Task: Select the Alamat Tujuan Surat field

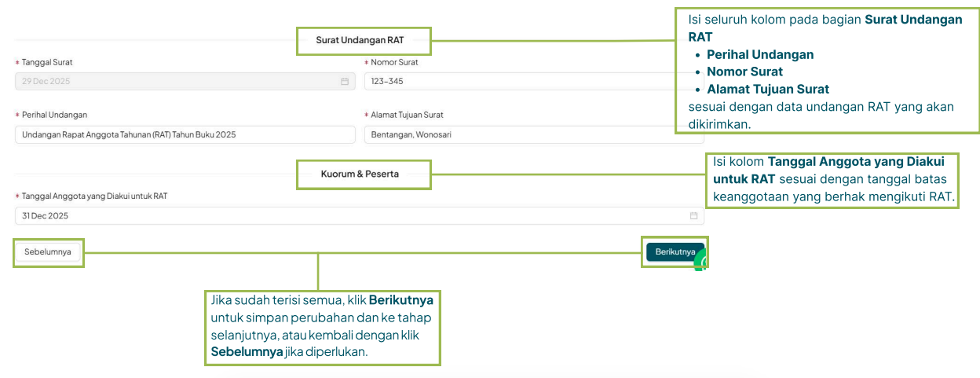Action: (x=518, y=134)
